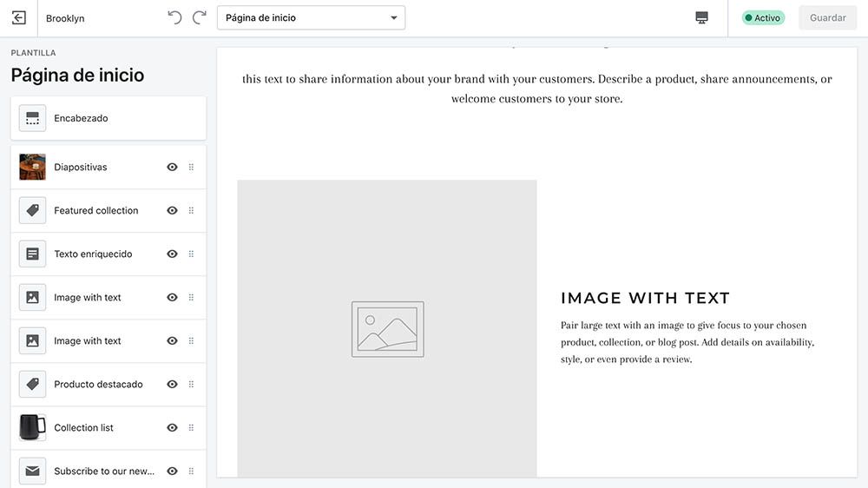Grab the Texto enriquecido drag handle

point(191,254)
